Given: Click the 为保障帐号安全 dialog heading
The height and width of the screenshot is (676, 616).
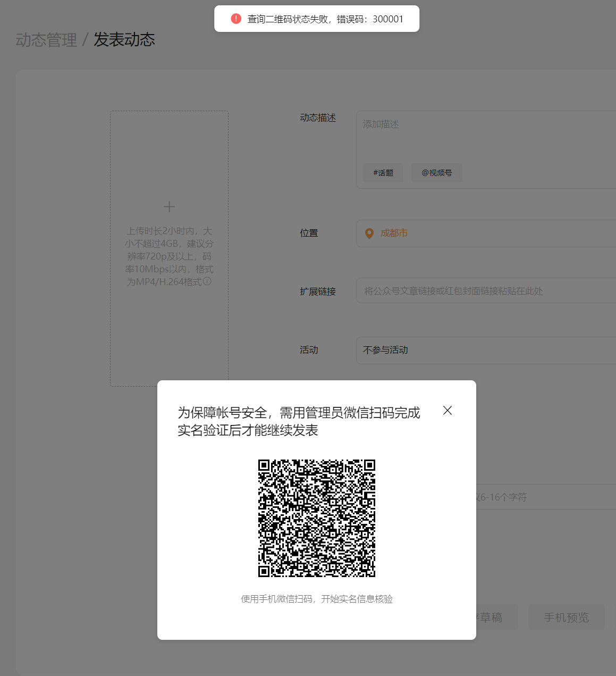Looking at the screenshot, I should [x=299, y=421].
